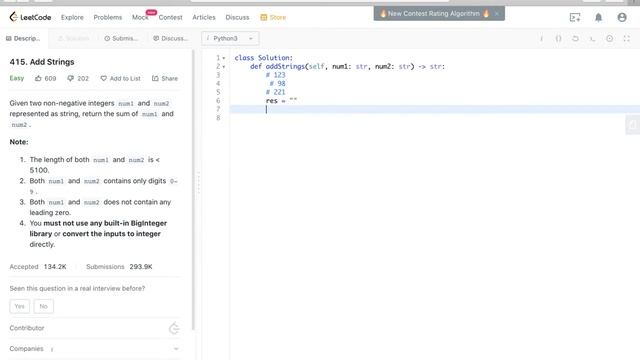This screenshot has width=640, height=360.
Task: Click code line 'res = ""'
Action: click(x=281, y=100)
